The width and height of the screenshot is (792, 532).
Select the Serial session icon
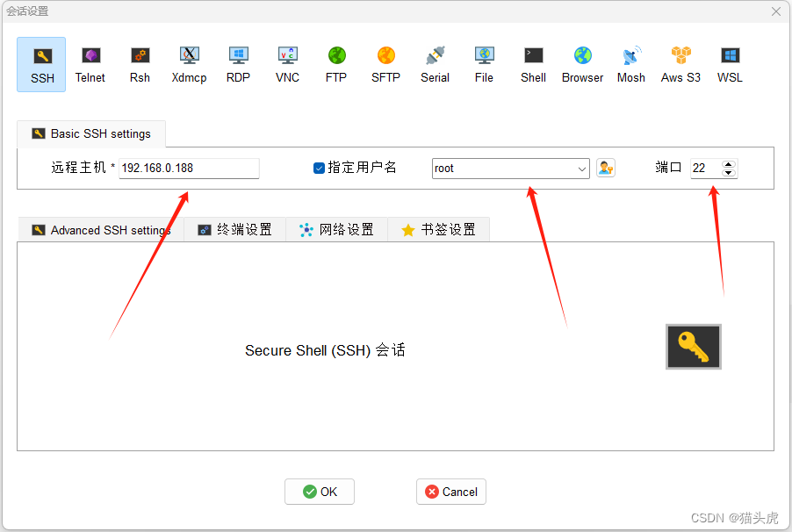click(x=435, y=65)
